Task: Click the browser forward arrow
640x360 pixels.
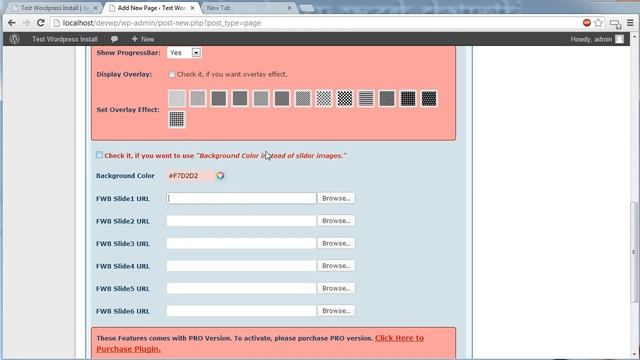Action: (x=26, y=23)
